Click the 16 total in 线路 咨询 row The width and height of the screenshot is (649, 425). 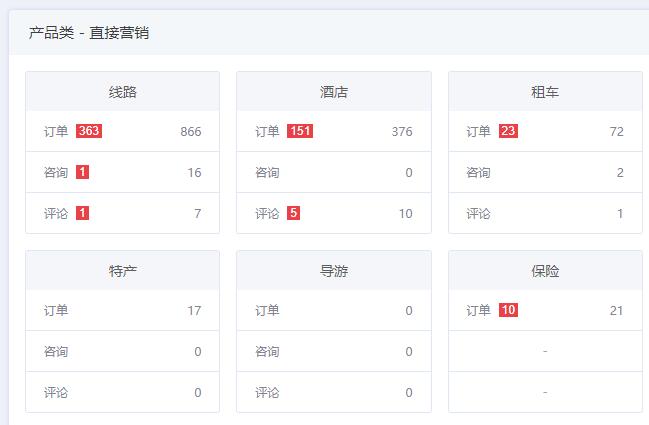[x=194, y=173]
